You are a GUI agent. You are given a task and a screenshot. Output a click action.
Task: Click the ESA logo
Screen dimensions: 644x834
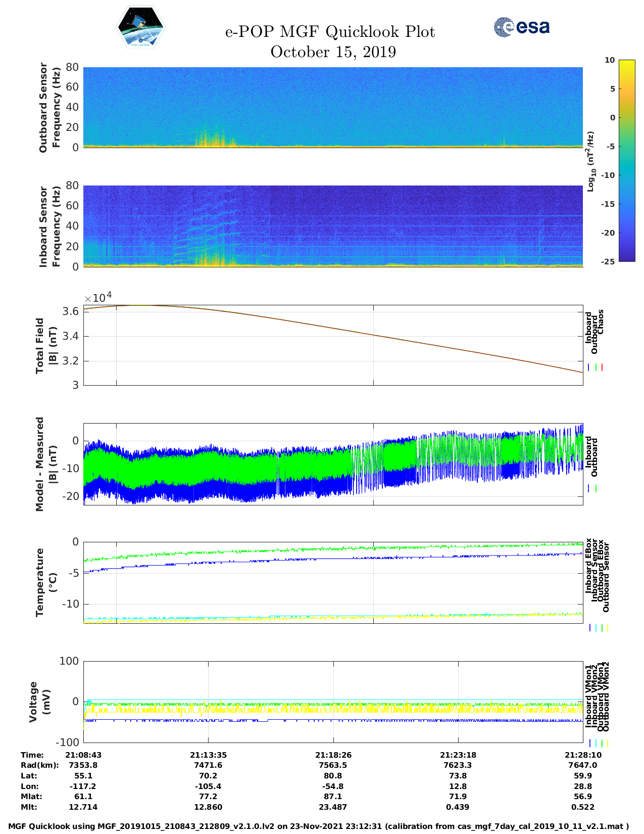click(x=521, y=27)
